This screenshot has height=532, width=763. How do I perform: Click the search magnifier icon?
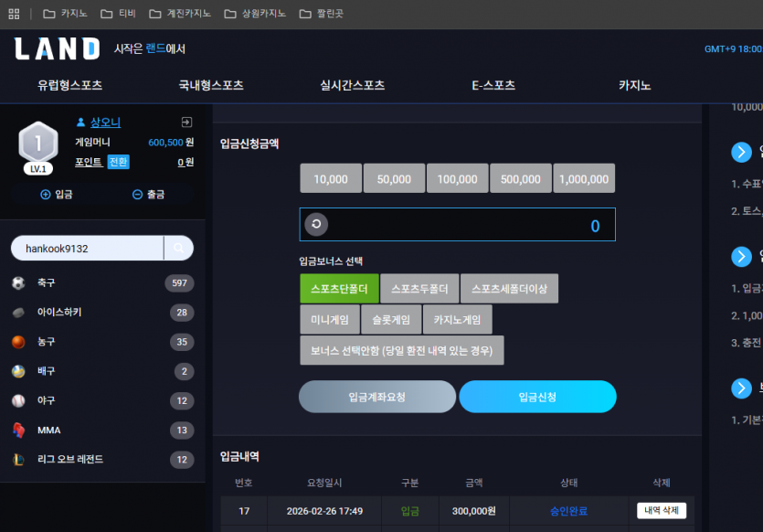click(x=178, y=249)
